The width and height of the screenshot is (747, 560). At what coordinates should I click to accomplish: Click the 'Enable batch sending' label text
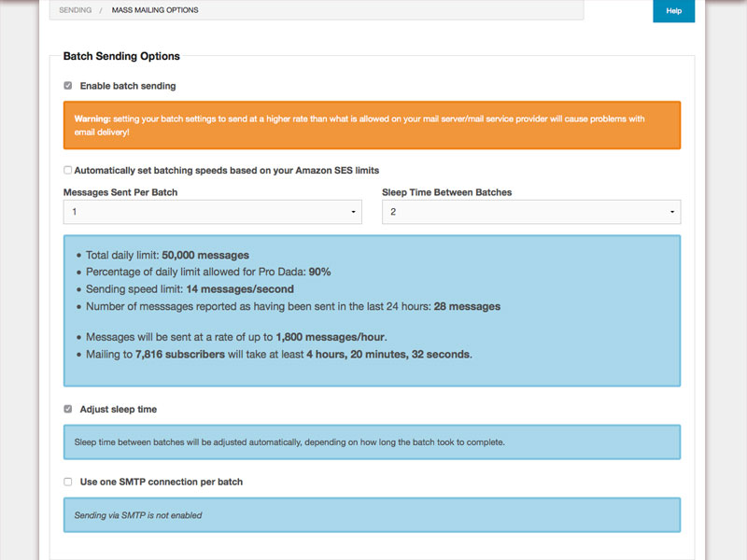(x=128, y=86)
